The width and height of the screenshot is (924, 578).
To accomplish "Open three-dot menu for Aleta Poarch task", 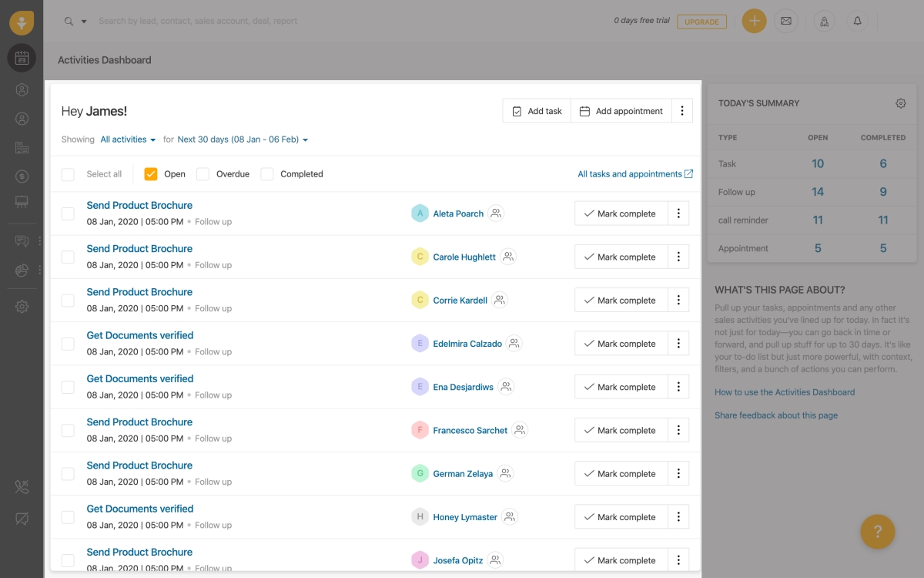I will (678, 213).
